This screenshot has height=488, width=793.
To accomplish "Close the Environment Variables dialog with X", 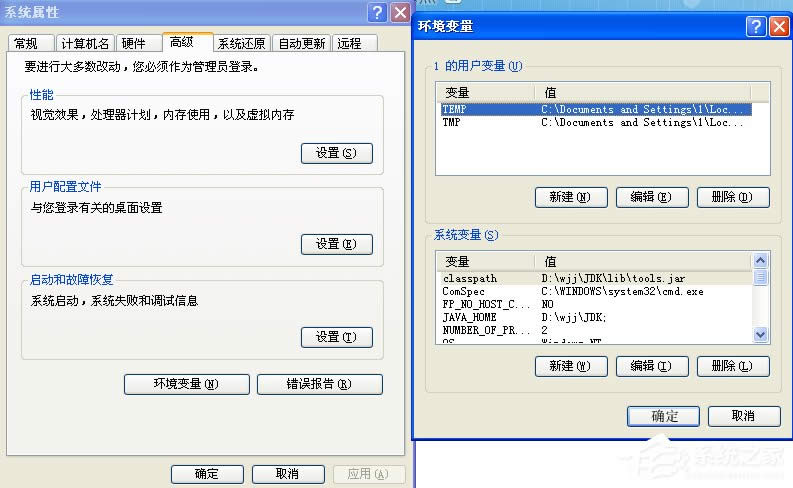I will click(778, 26).
